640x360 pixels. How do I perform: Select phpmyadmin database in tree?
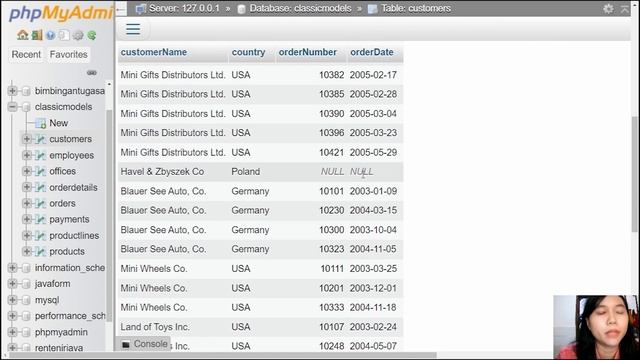coord(61,332)
